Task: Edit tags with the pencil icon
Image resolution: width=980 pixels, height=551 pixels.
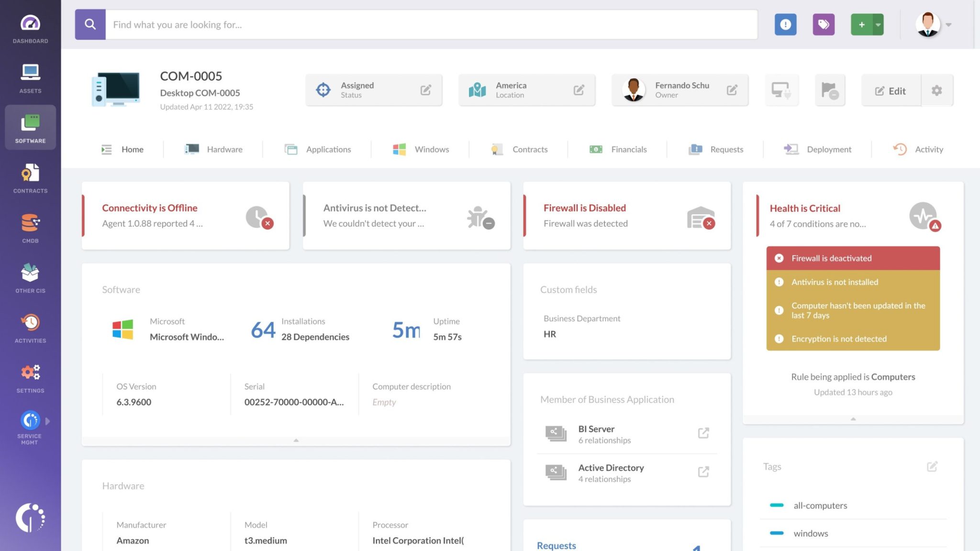Action: pos(932,466)
